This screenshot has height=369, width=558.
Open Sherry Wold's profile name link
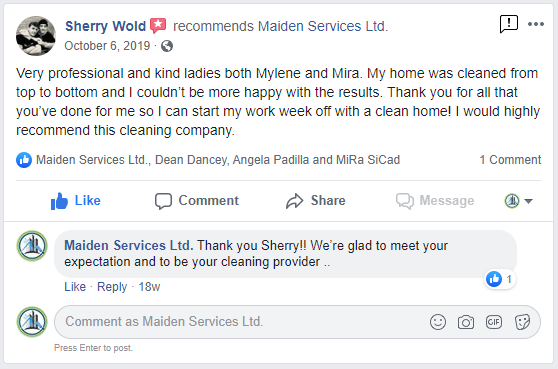click(105, 26)
